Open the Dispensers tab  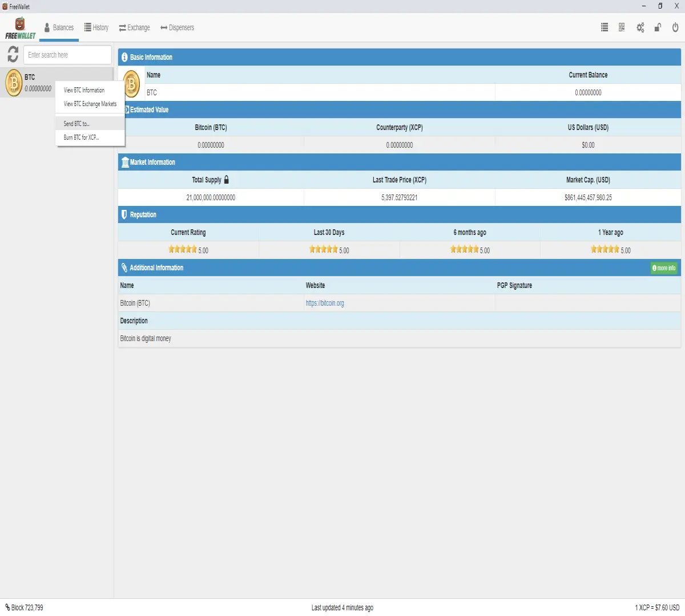click(x=178, y=27)
